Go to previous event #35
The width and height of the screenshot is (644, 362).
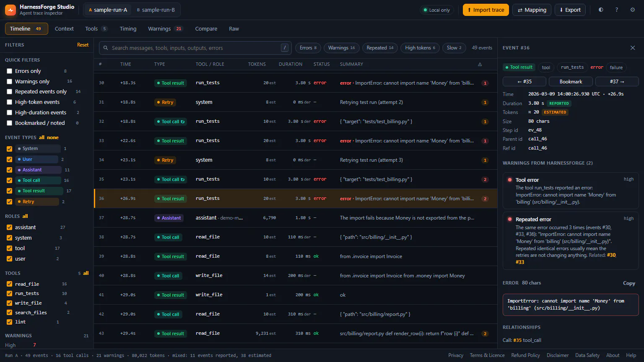coord(524,81)
